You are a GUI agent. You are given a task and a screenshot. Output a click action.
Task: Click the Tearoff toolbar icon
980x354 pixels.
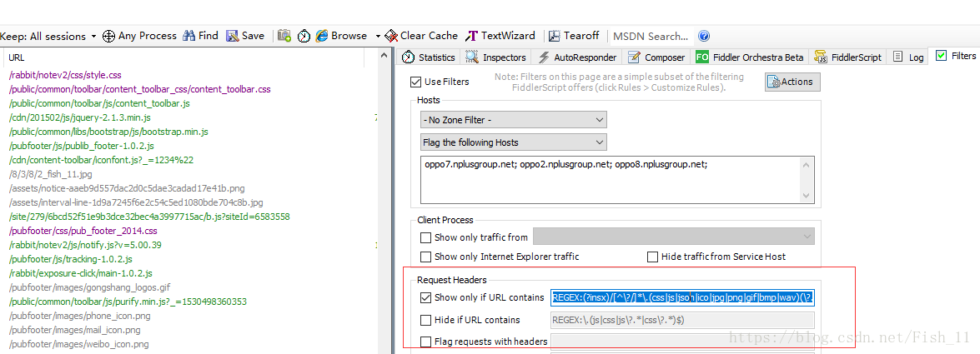pyautogui.click(x=554, y=36)
